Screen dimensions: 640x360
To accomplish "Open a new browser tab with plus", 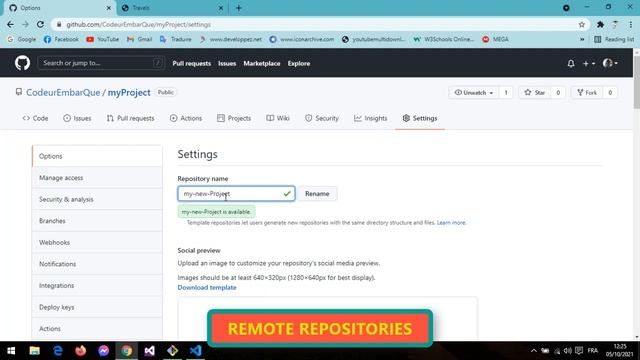I will click(239, 8).
